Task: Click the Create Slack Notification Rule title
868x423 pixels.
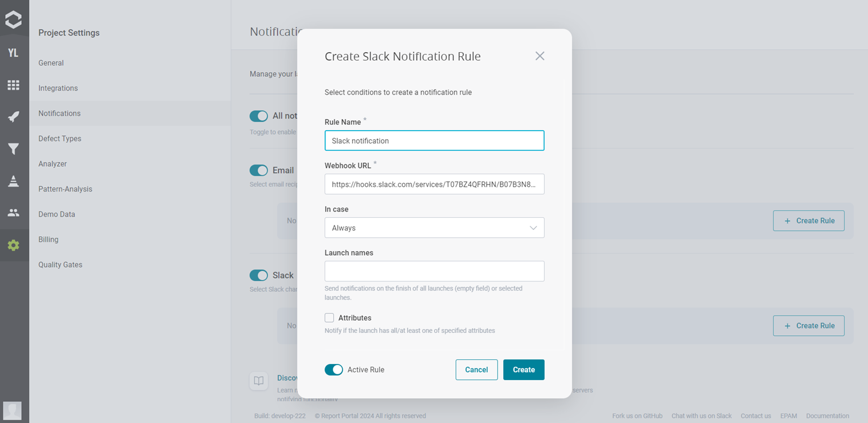Action: (403, 56)
